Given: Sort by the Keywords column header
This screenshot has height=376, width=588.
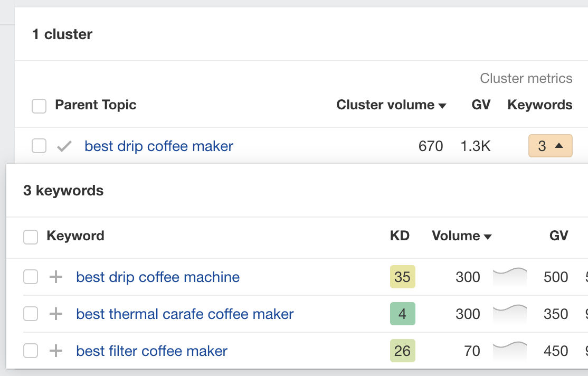Looking at the screenshot, I should click(539, 105).
